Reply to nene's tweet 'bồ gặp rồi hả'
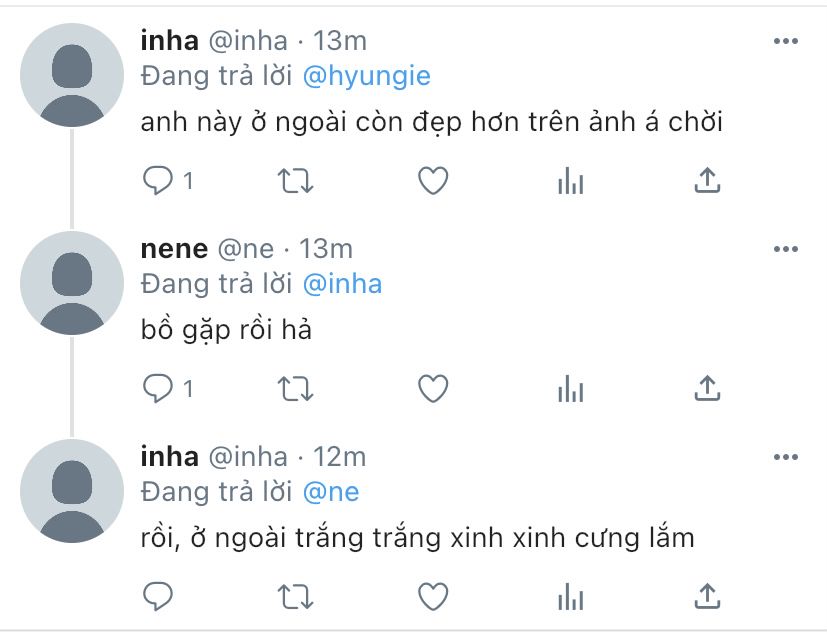827x634 pixels. click(158, 389)
